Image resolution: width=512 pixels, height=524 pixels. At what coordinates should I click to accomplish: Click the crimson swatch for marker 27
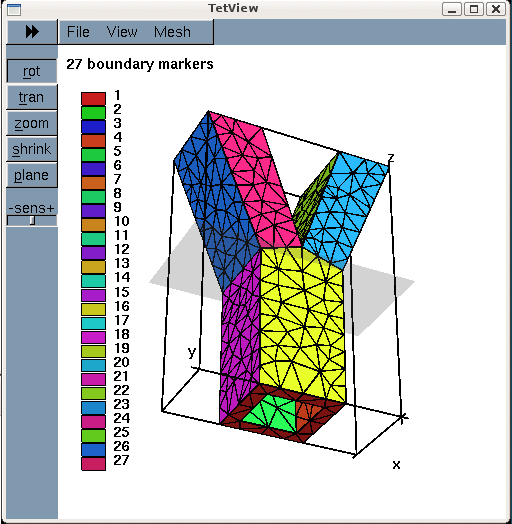pyautogui.click(x=94, y=464)
